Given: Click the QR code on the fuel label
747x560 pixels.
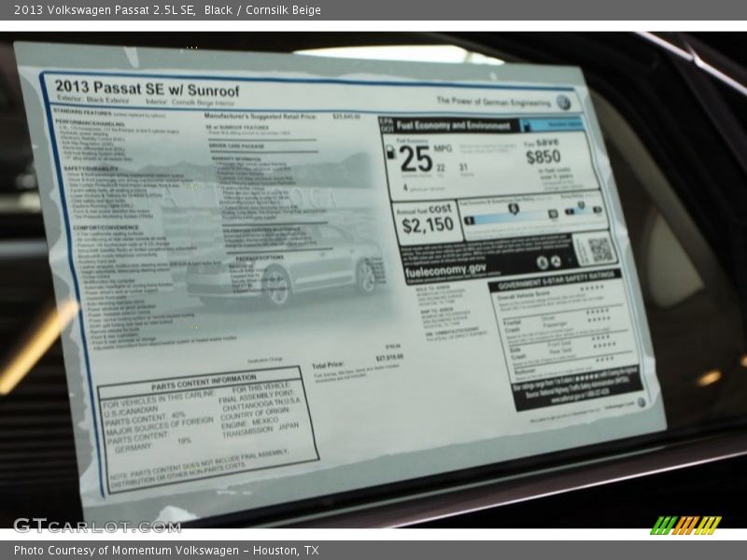Looking at the screenshot, I should pyautogui.click(x=599, y=249).
